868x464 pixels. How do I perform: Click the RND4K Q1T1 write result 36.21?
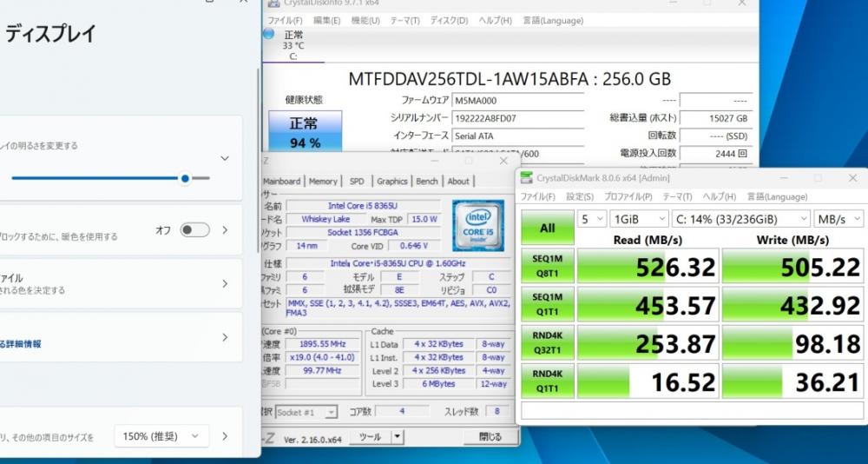792,381
